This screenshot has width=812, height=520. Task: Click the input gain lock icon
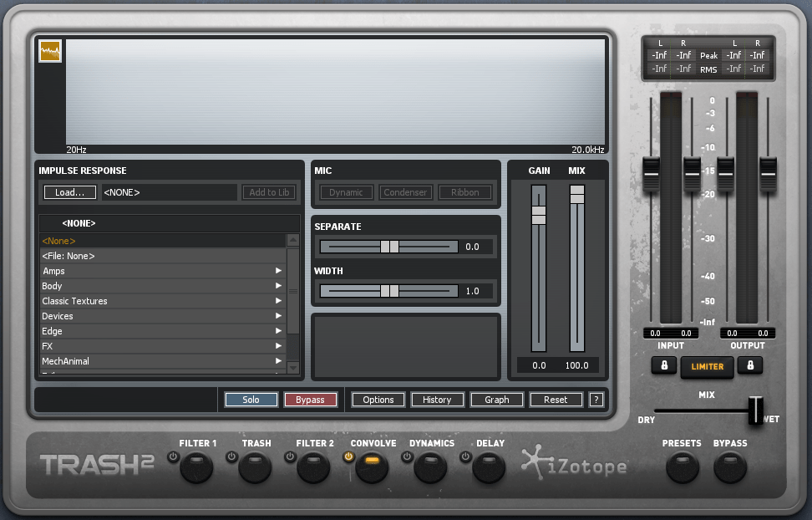click(664, 365)
